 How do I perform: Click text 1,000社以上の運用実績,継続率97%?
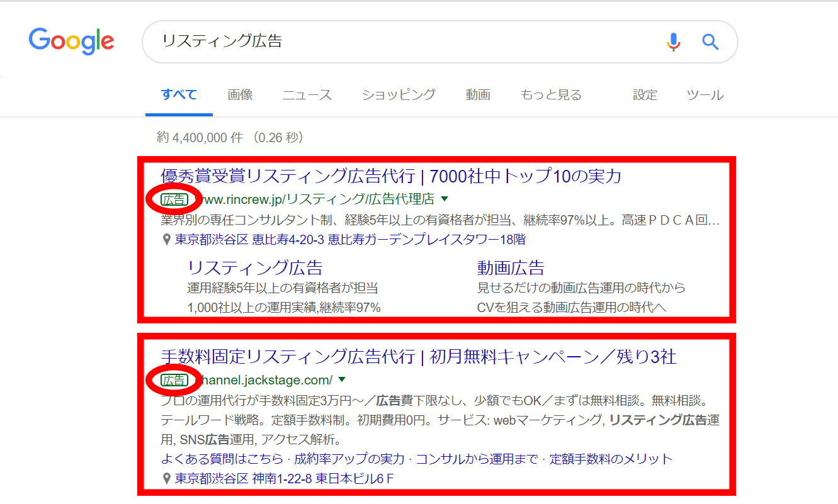pos(284,308)
